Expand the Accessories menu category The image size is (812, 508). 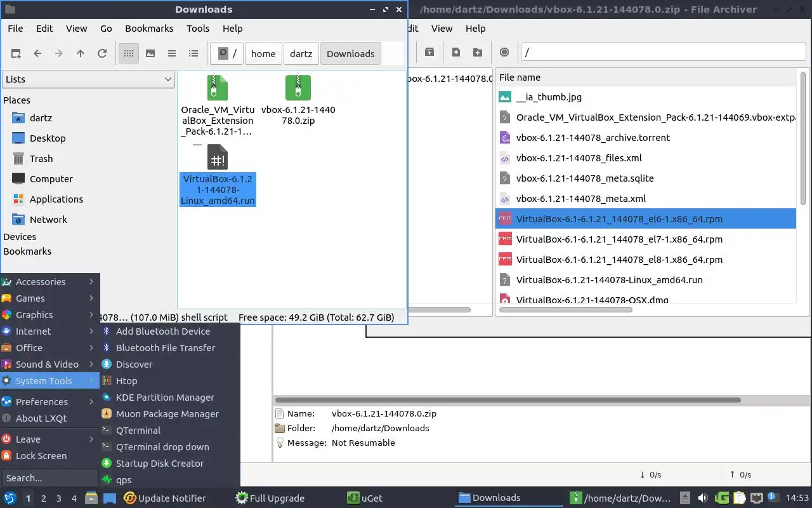49,282
